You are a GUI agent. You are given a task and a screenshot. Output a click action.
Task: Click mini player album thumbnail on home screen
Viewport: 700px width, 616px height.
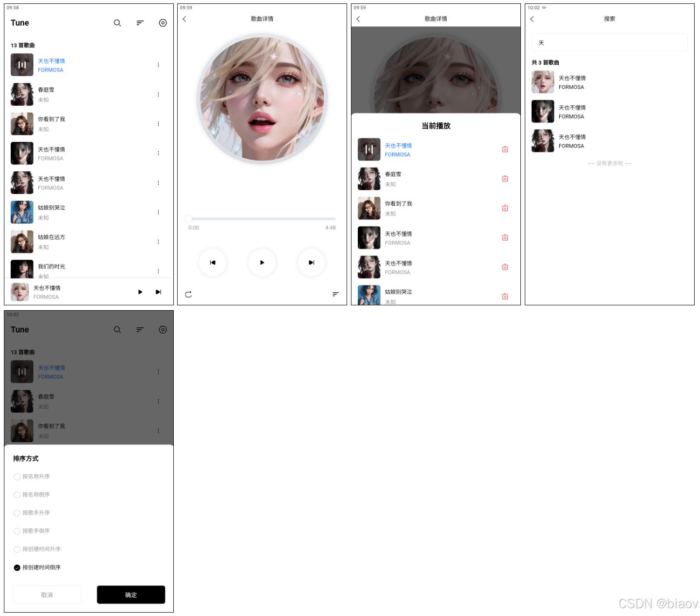[20, 292]
